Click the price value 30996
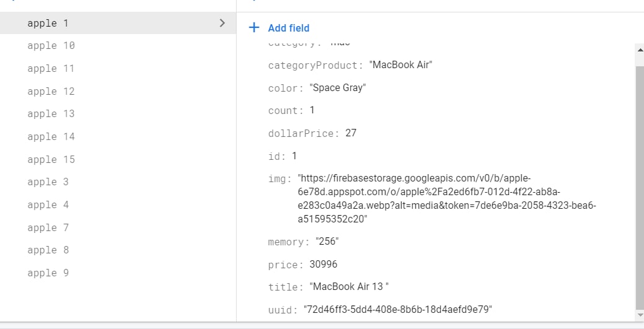This screenshot has width=644, height=329. click(x=324, y=264)
